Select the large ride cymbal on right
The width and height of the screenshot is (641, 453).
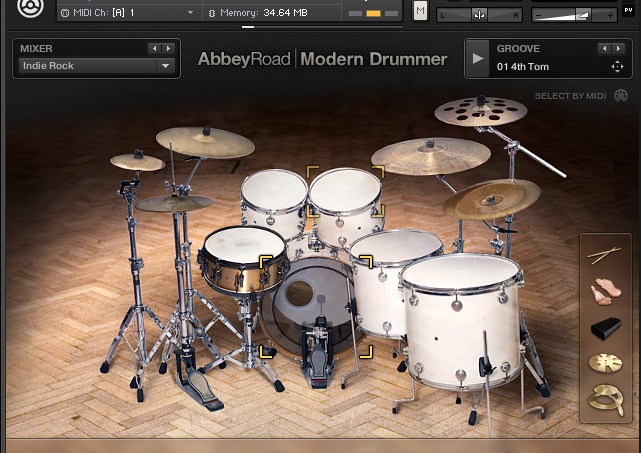431,156
